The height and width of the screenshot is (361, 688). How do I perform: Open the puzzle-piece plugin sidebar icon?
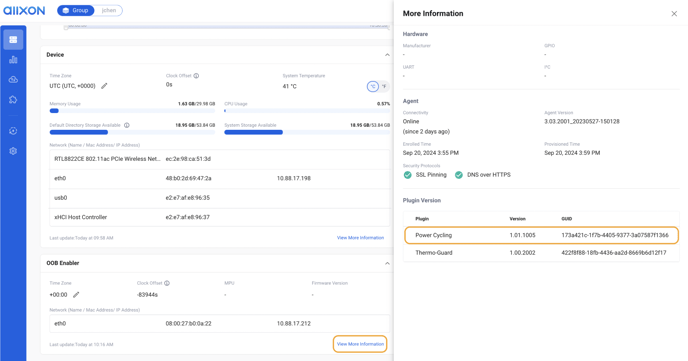(x=13, y=100)
